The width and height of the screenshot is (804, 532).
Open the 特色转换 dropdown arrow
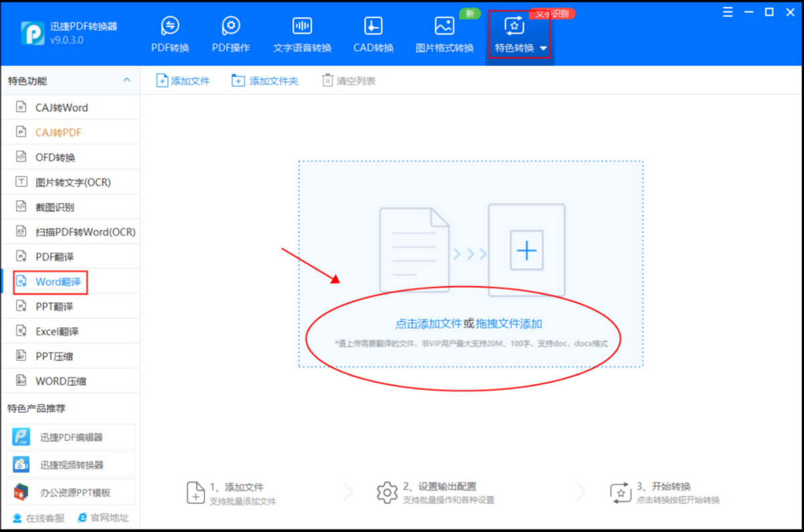543,48
